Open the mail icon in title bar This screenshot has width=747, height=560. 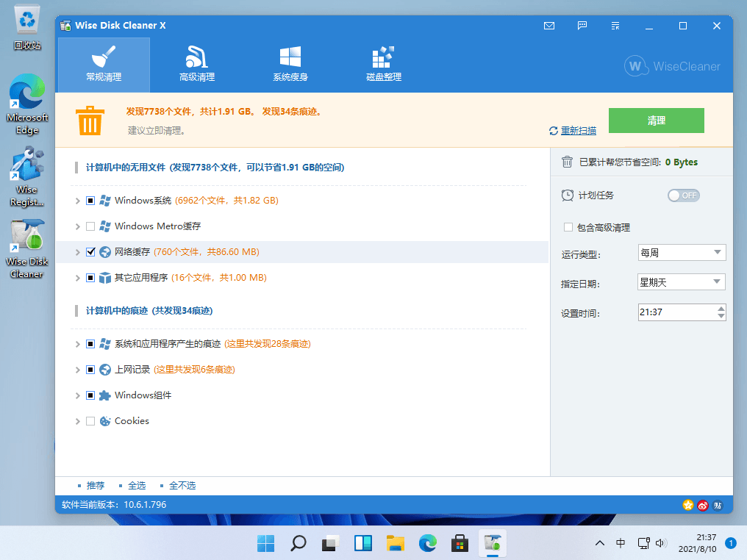(x=548, y=26)
